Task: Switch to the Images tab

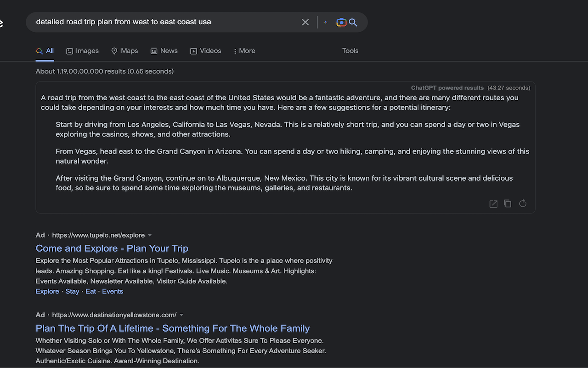Action: click(x=83, y=51)
